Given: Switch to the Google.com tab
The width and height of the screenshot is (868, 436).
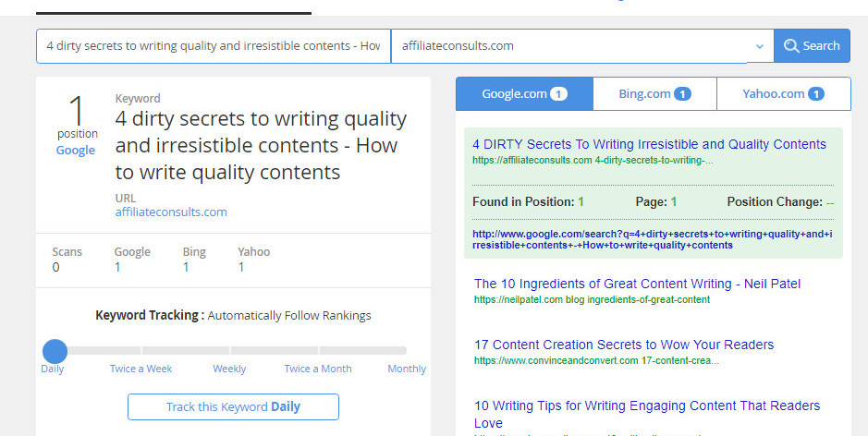Looking at the screenshot, I should pyautogui.click(x=524, y=94).
